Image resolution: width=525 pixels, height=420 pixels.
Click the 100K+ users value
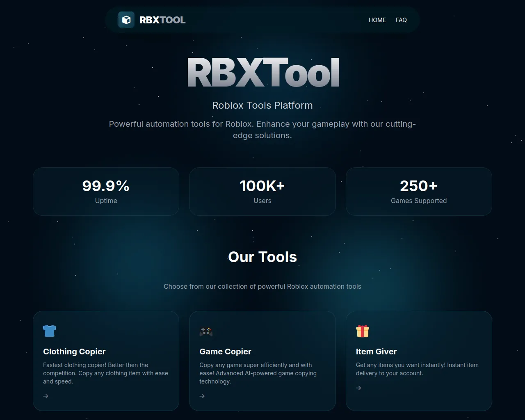(x=262, y=186)
